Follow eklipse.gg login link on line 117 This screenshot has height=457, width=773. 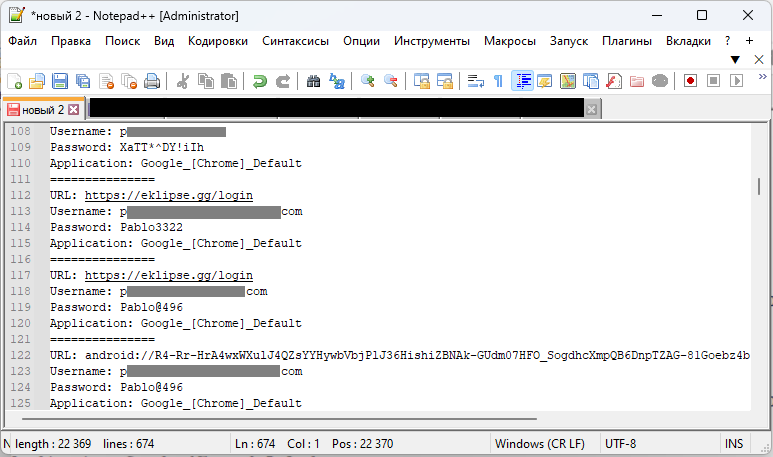coord(169,275)
